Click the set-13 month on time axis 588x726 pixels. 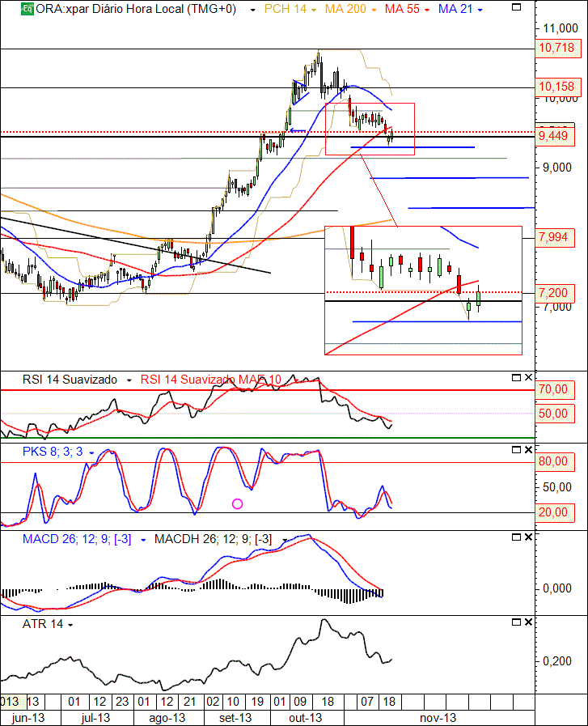235,718
